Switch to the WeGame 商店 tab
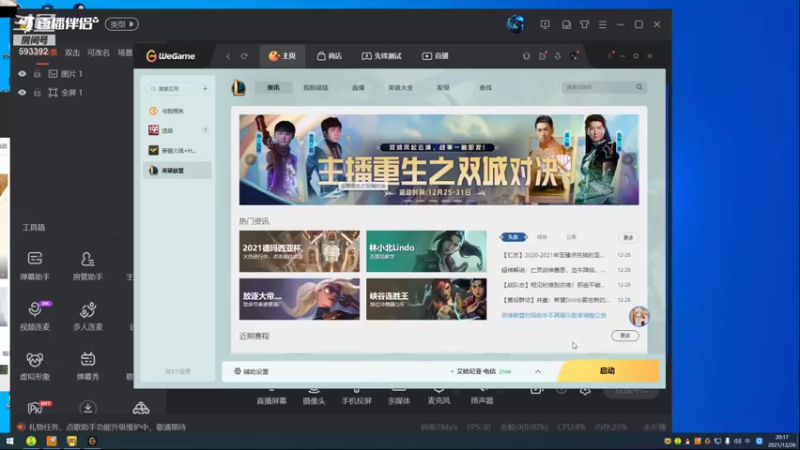This screenshot has width=800, height=450. (x=329, y=56)
